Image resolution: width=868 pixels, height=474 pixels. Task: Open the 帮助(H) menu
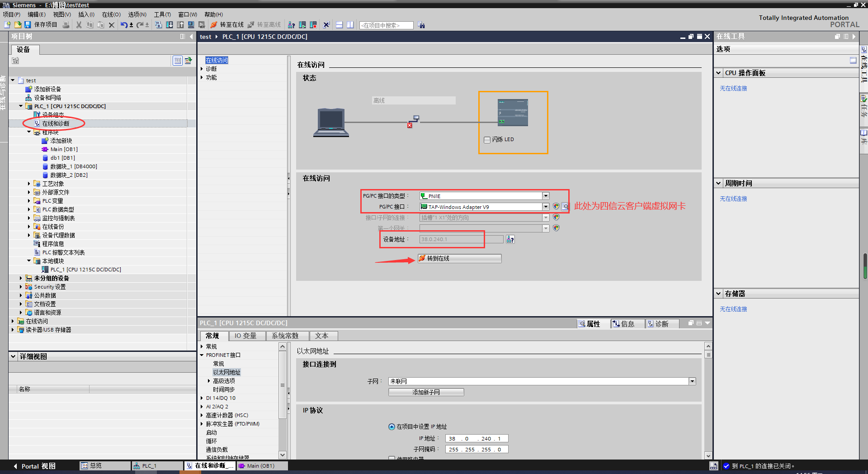point(214,14)
